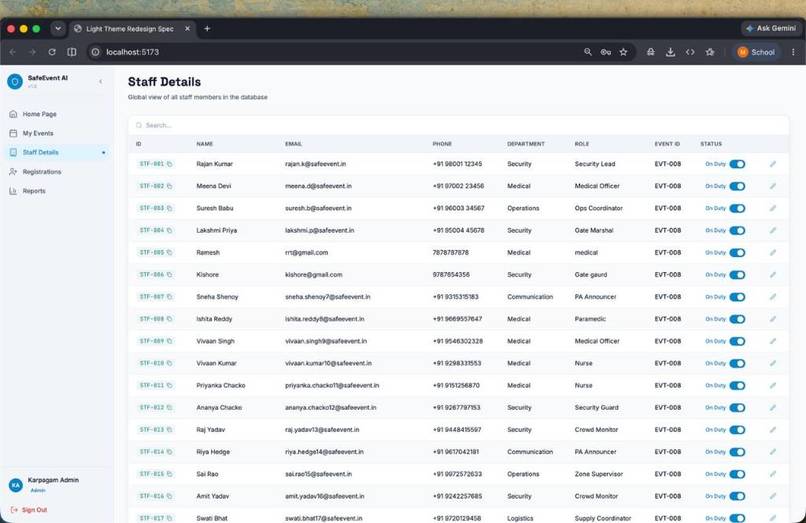Copy the STF-010 staff ID
This screenshot has height=523, width=806.
pyautogui.click(x=170, y=363)
